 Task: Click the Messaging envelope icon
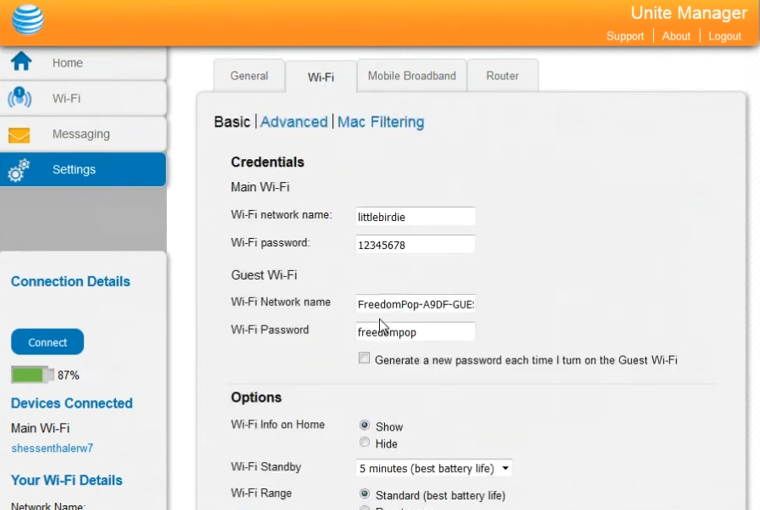click(19, 135)
